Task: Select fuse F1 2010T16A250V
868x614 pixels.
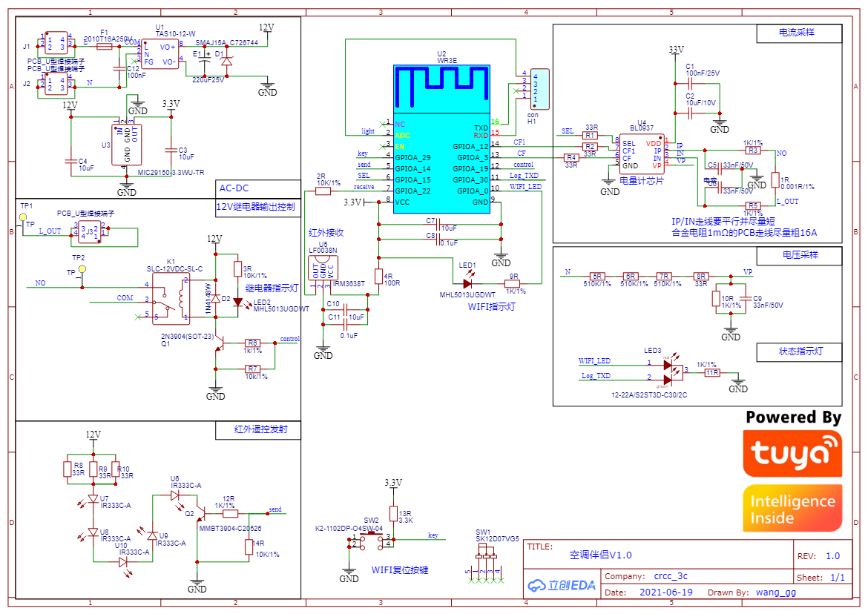Action: pos(105,47)
